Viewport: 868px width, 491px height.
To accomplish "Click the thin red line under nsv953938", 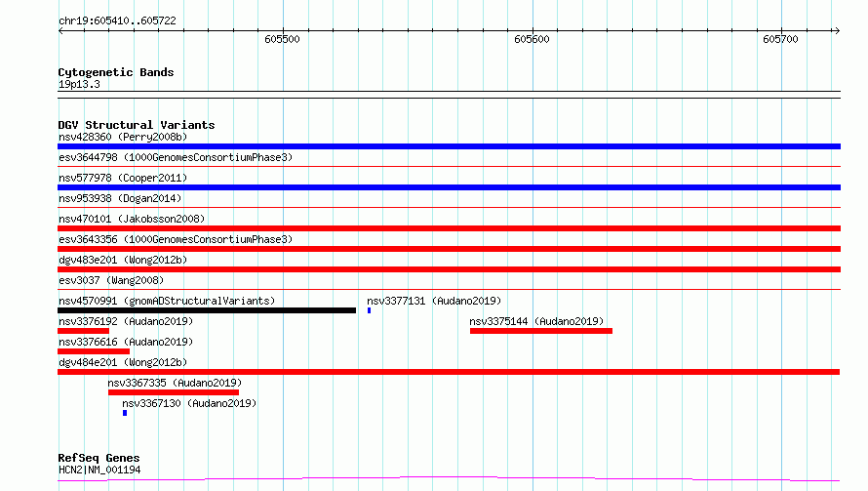I will (449, 207).
